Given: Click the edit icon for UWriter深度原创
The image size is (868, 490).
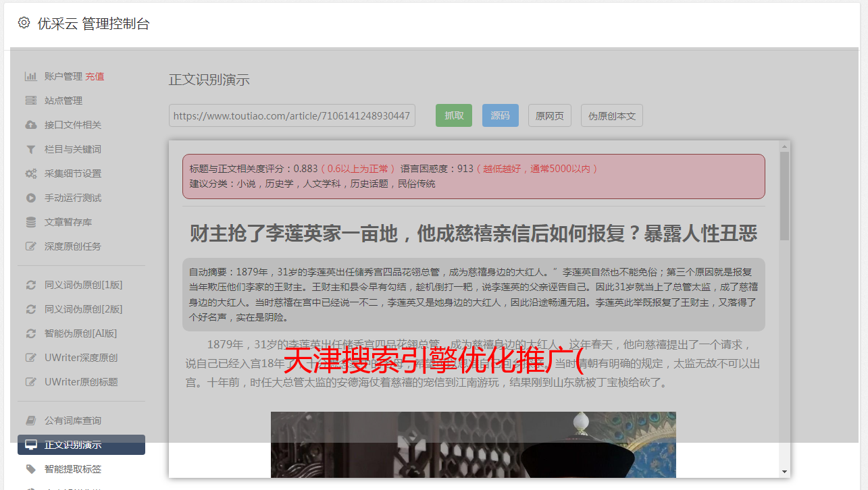Looking at the screenshot, I should (30, 358).
